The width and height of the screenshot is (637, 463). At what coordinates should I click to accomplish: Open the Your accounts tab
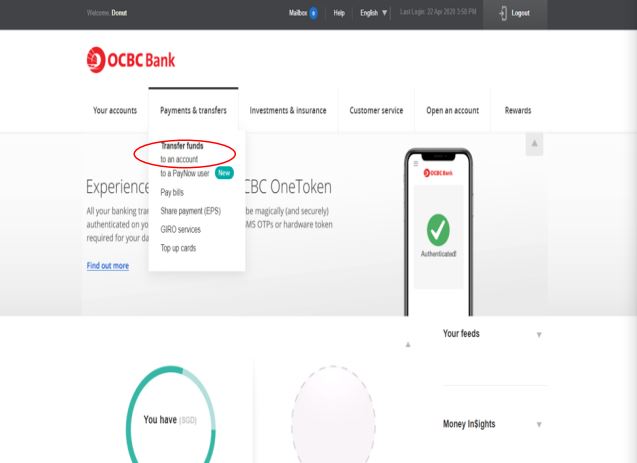115,110
